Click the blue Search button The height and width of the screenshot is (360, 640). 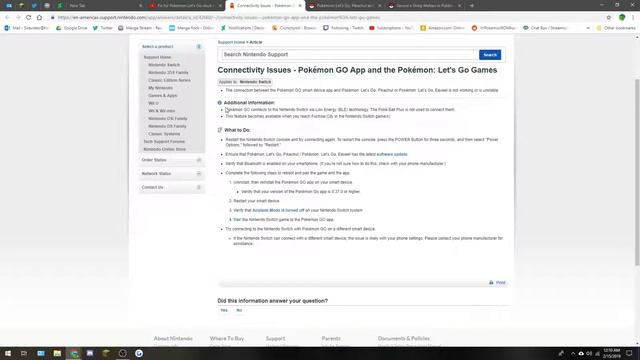[x=490, y=55]
